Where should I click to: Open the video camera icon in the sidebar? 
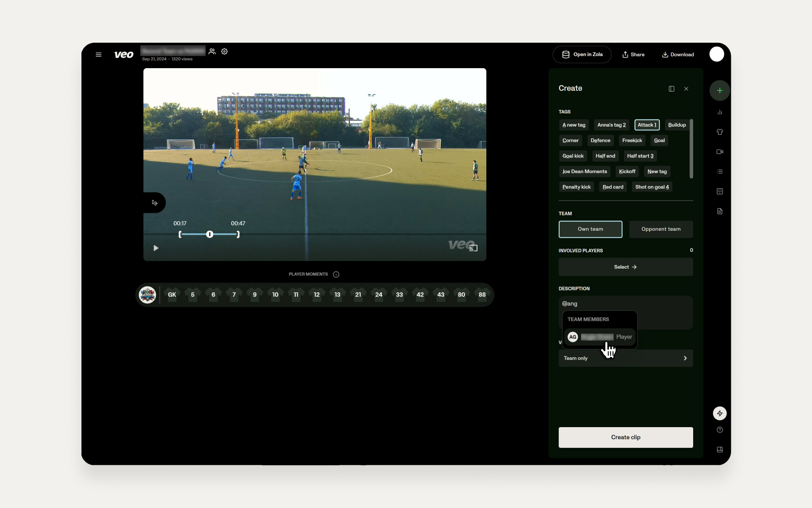point(720,152)
